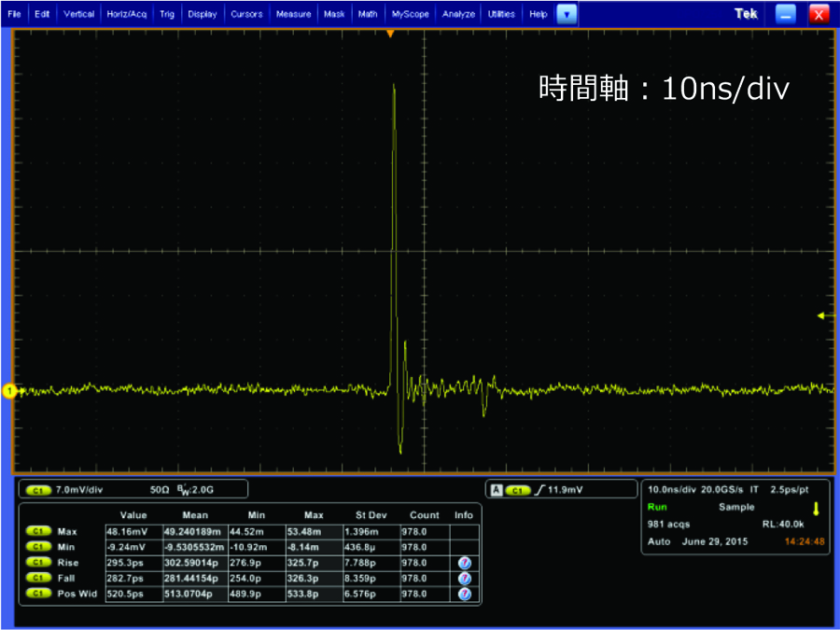Open the Utilities menu
Image resolution: width=840 pixels, height=630 pixels.
coord(501,14)
